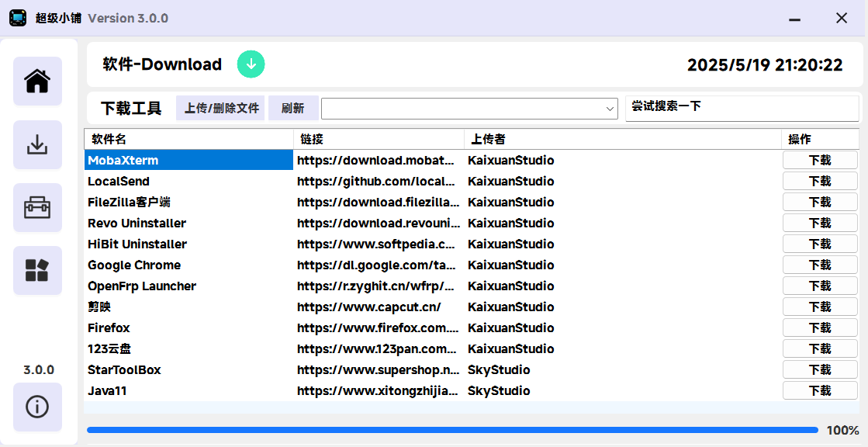
Task: Download StarToolBox using its 下载 button
Action: (x=820, y=370)
